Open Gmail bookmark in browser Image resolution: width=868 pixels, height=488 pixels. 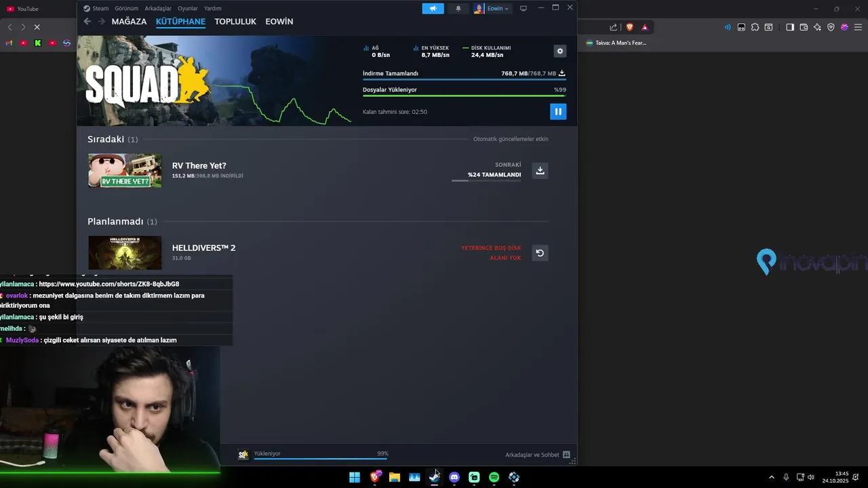pyautogui.click(x=9, y=43)
